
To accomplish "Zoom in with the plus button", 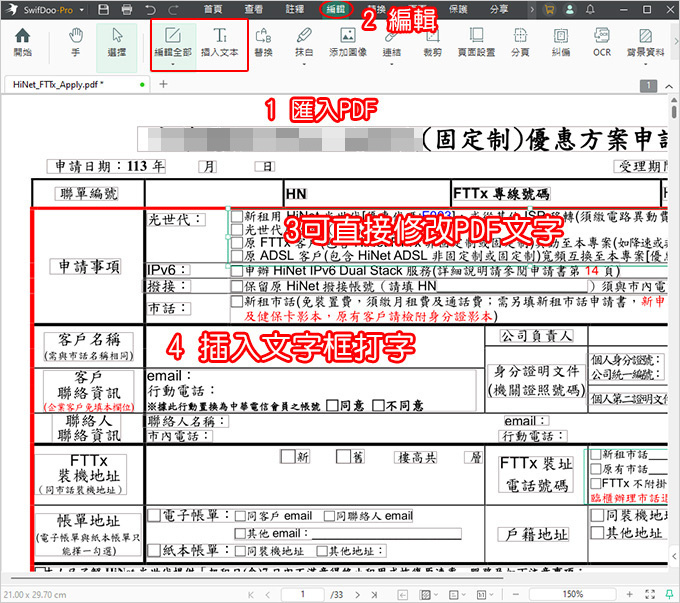I will point(630,594).
